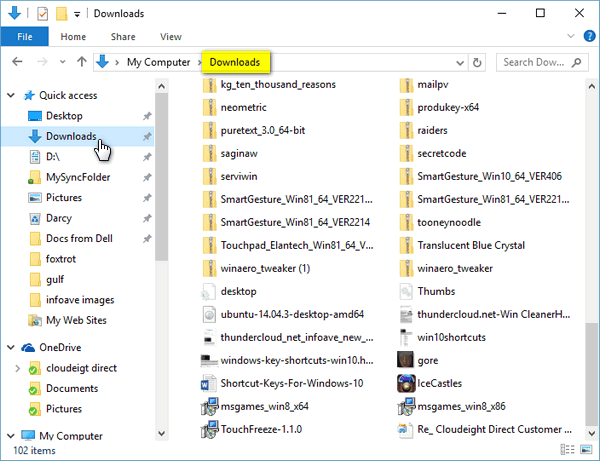Refresh the Downloads folder view

pos(477,62)
